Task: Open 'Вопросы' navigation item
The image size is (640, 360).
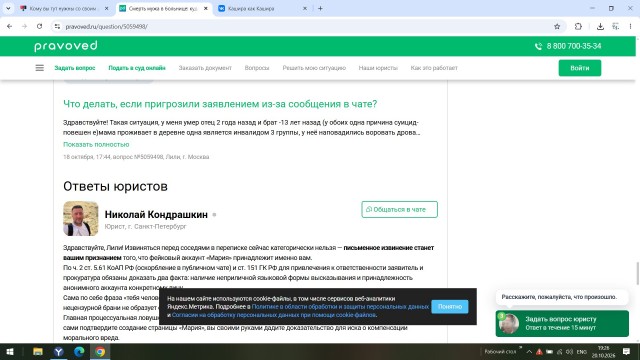Action: (257, 68)
